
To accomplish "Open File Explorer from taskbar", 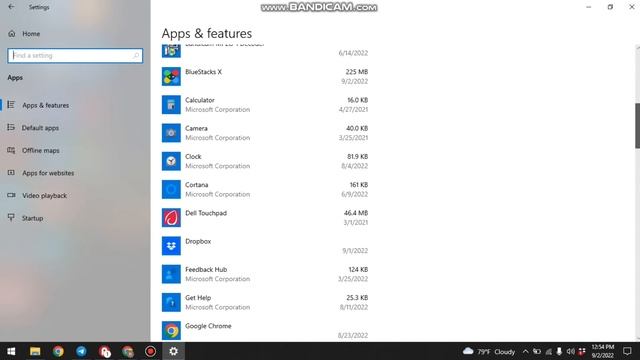I will tap(35, 351).
